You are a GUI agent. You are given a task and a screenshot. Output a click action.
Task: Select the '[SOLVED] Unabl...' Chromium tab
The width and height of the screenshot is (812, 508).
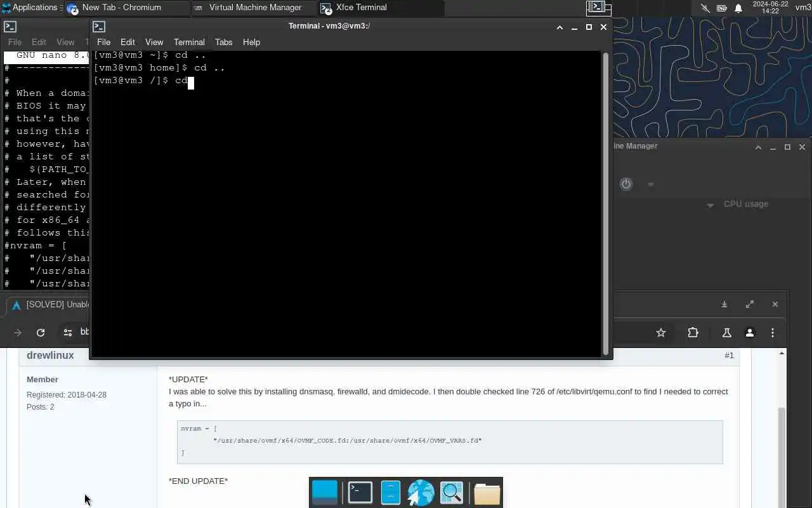[x=51, y=305]
